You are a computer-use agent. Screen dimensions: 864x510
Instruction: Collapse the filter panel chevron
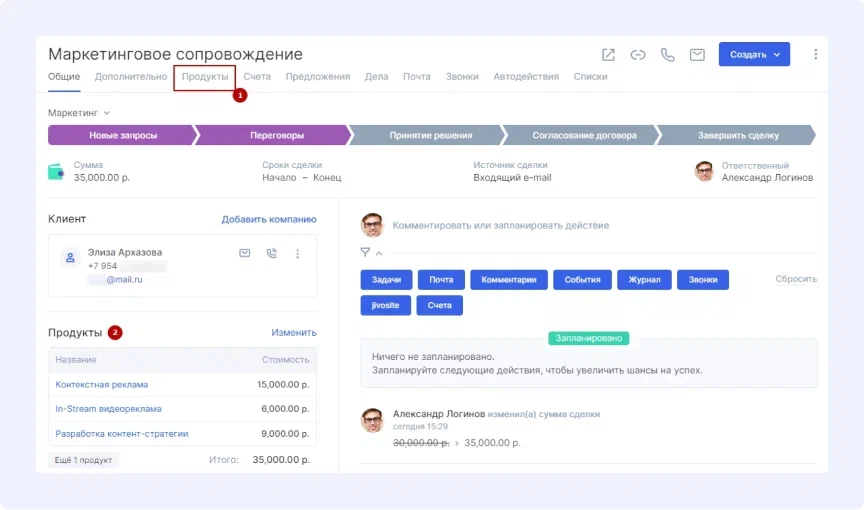click(x=379, y=254)
